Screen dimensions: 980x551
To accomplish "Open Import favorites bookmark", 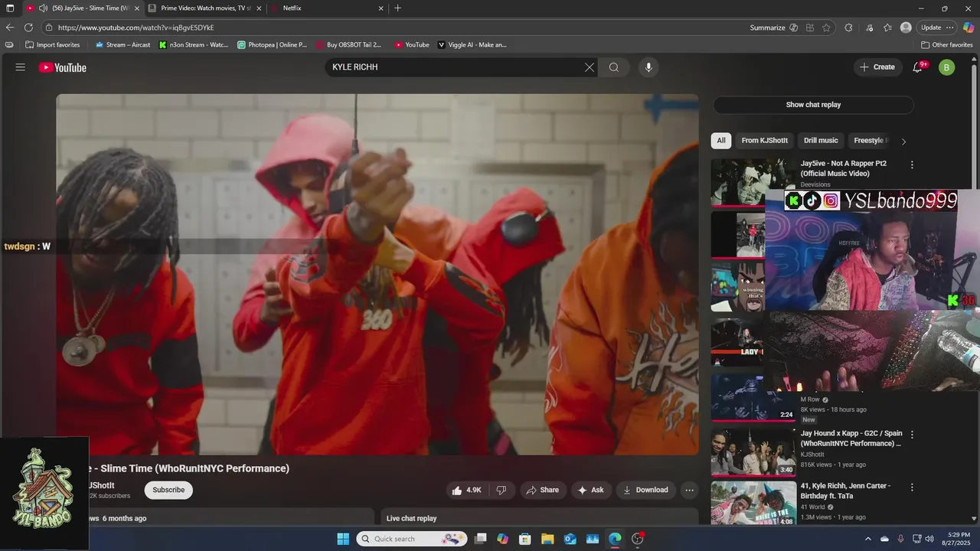I will tap(52, 45).
